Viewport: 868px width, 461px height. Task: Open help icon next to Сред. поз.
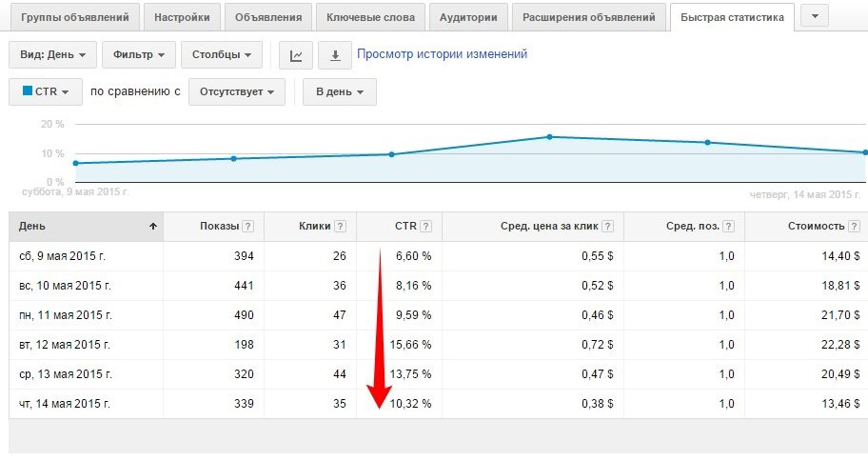point(729,226)
